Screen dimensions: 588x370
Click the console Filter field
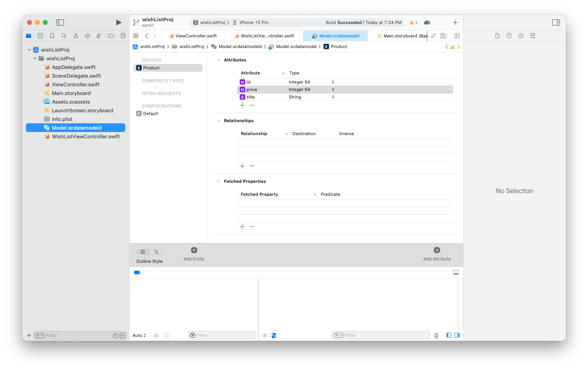coord(381,335)
